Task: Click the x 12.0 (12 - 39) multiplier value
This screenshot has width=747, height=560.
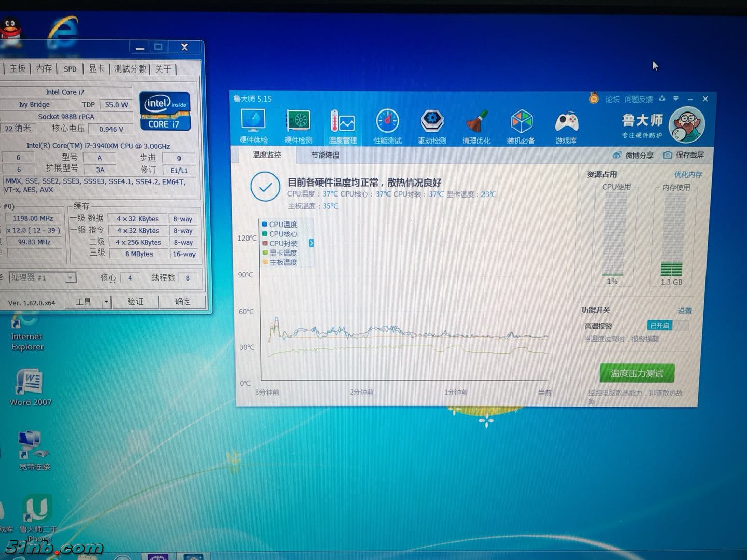Action: (33, 230)
